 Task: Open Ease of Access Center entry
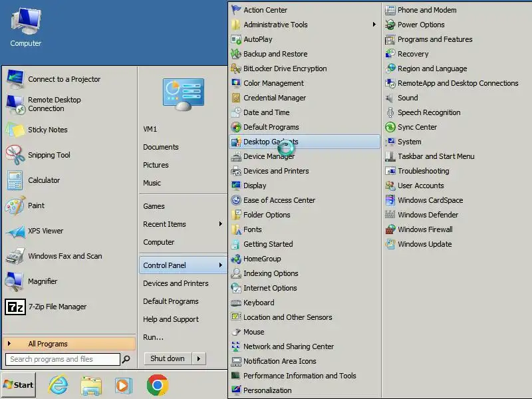[305, 201]
